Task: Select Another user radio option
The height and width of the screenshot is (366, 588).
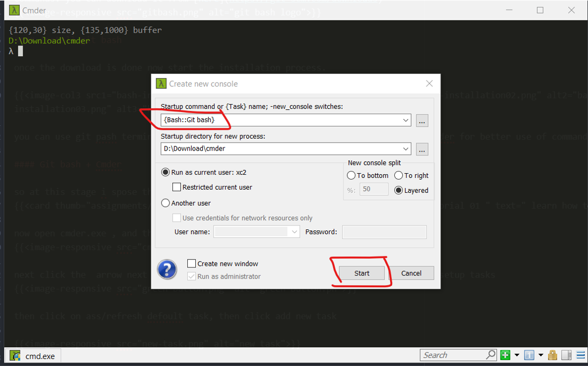Action: [x=186, y=203]
